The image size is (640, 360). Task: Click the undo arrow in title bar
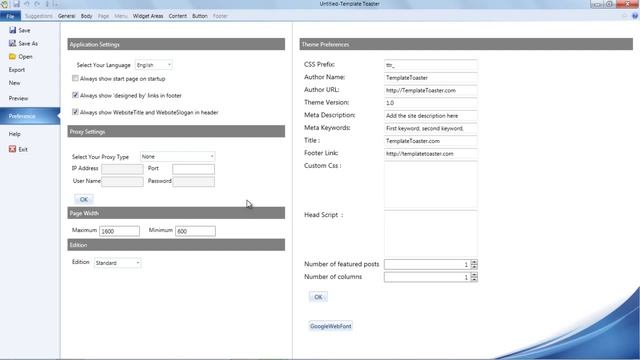[x=27, y=4]
